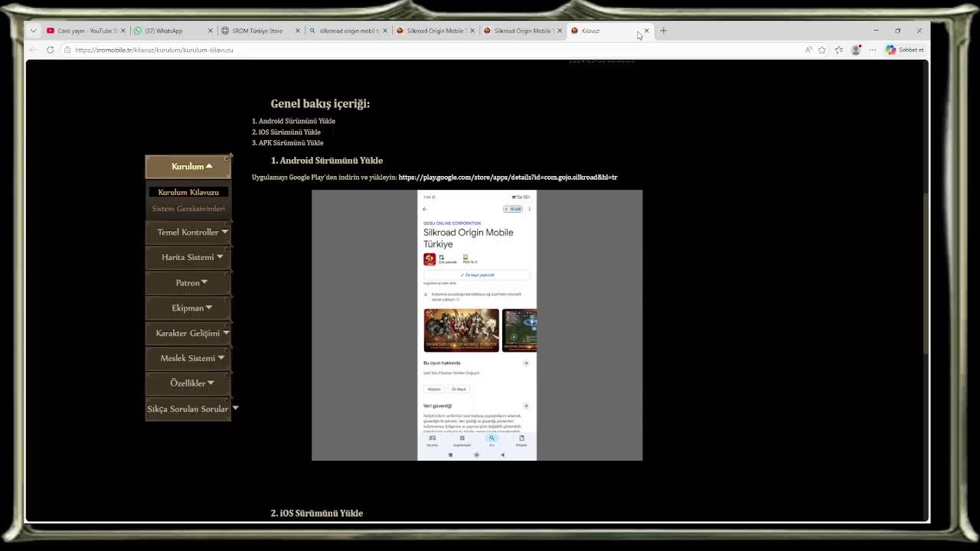Viewport: 980px width, 551px height.
Task: Click the bold '1. Android Sürümünü Yükle' section heading
Action: click(327, 161)
